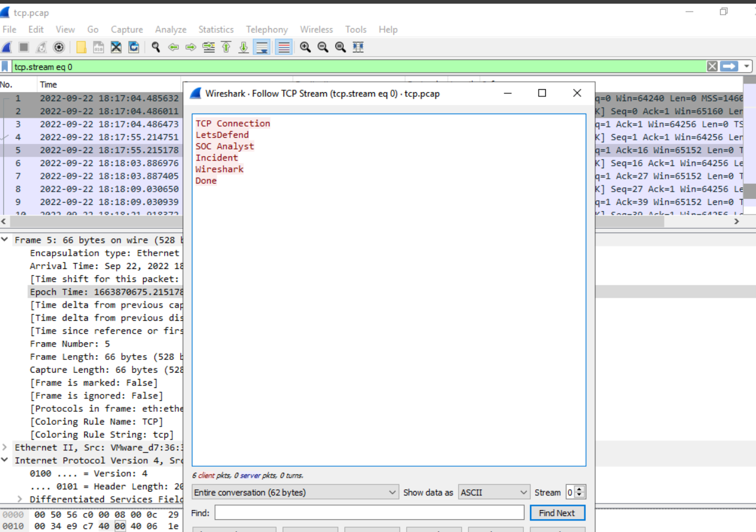Open the Analyze menu
756x532 pixels.
point(171,29)
